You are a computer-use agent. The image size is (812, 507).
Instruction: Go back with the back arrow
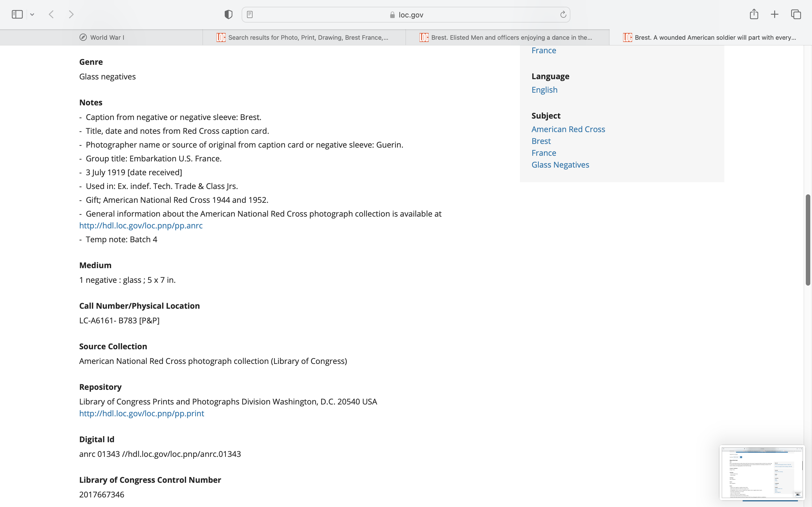click(x=51, y=14)
